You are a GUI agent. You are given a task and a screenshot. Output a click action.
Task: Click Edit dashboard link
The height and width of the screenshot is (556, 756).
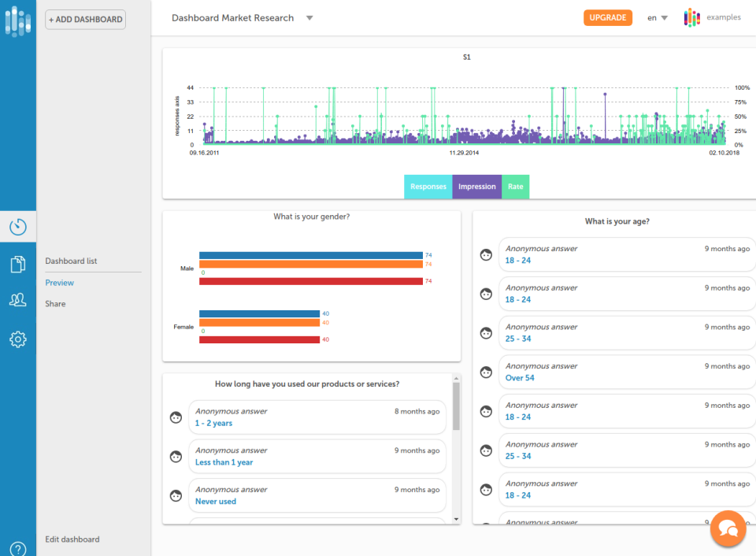point(72,539)
